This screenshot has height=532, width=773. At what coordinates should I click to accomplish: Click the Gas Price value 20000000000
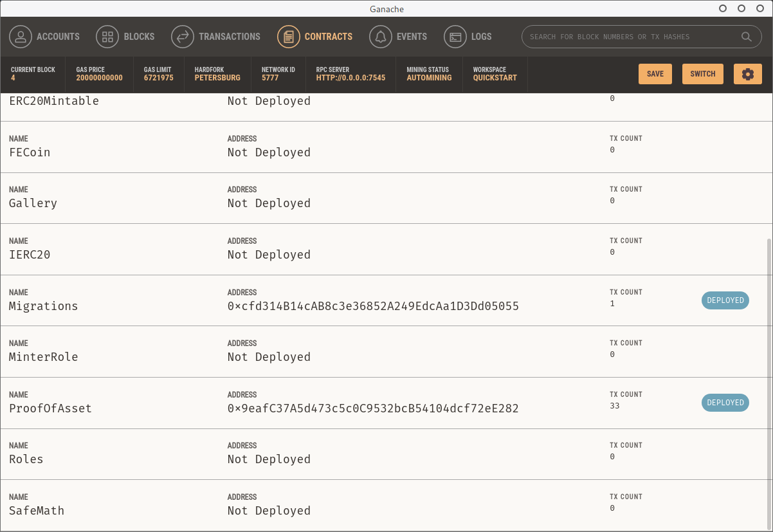click(99, 78)
